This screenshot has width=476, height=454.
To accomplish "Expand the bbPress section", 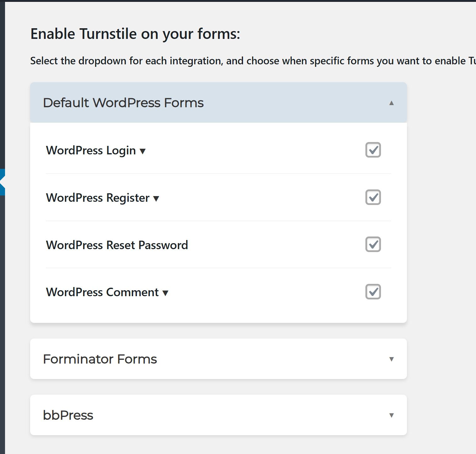I will [218, 415].
